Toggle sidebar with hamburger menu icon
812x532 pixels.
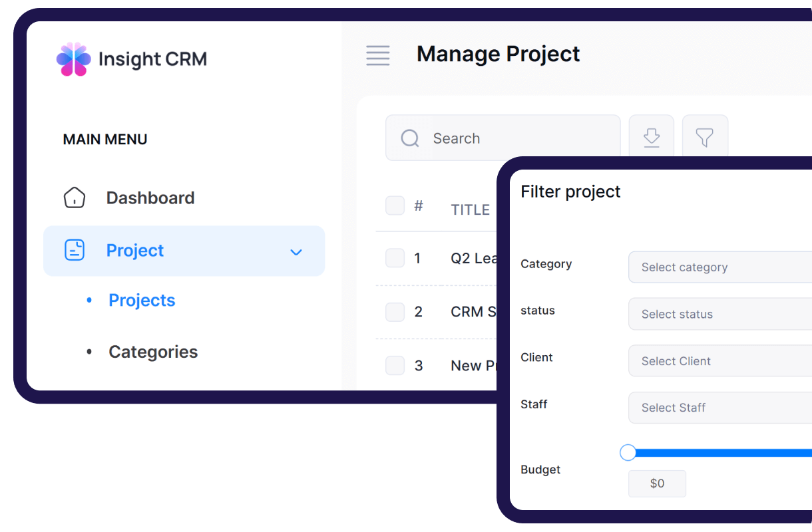tap(378, 55)
